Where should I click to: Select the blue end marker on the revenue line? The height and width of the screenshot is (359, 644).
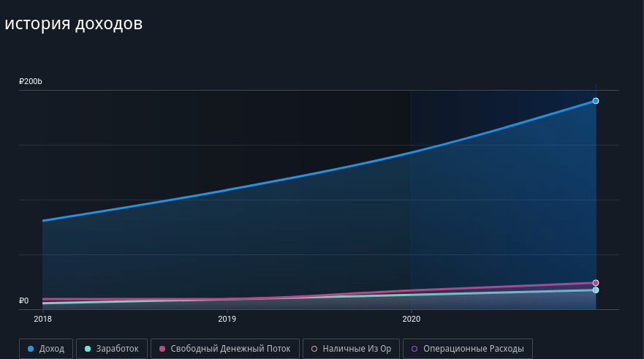click(x=596, y=101)
